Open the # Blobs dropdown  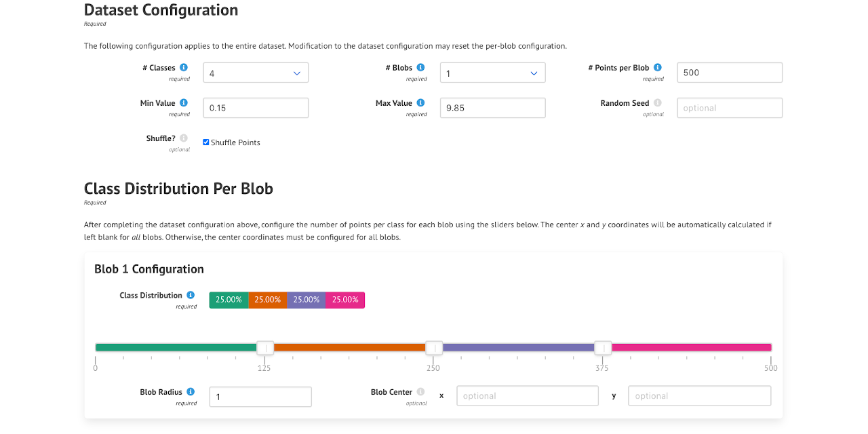(x=493, y=73)
